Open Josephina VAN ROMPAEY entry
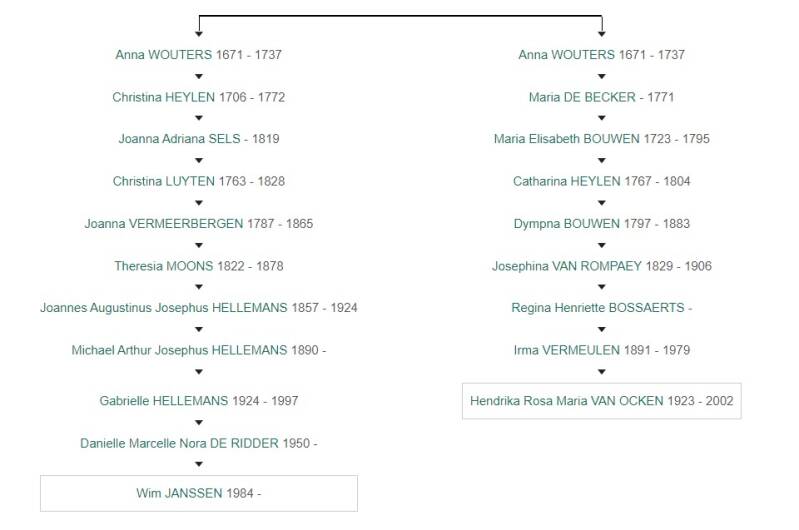 pyautogui.click(x=601, y=266)
